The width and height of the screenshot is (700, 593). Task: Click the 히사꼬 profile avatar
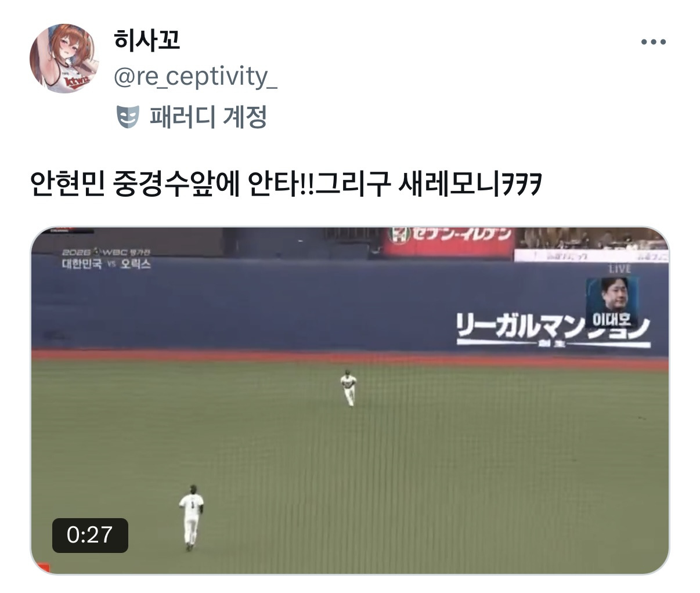click(64, 58)
